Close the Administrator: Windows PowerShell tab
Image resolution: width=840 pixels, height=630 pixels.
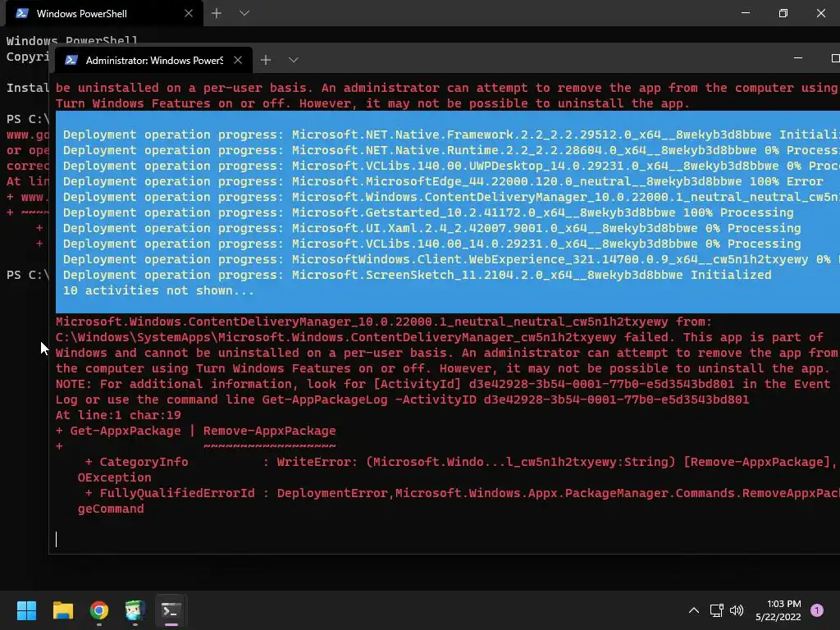(238, 60)
